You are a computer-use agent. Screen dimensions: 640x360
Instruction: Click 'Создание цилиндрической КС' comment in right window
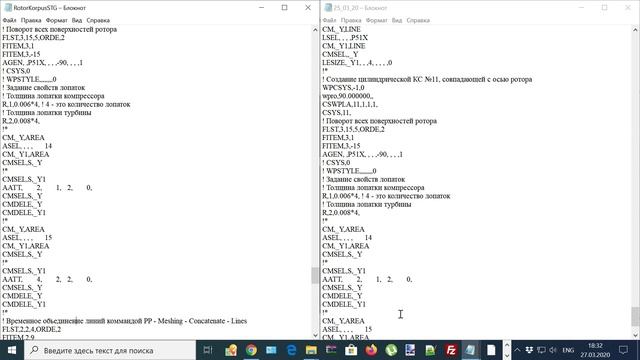(x=427, y=79)
